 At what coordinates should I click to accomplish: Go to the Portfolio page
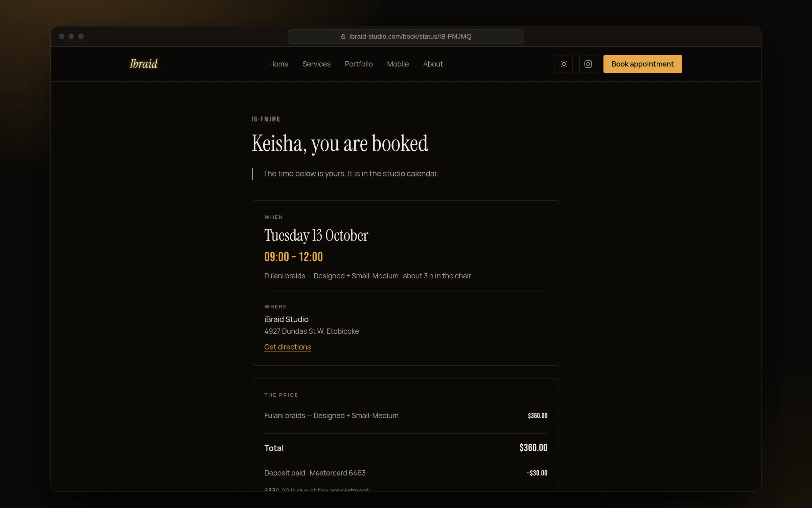(359, 64)
